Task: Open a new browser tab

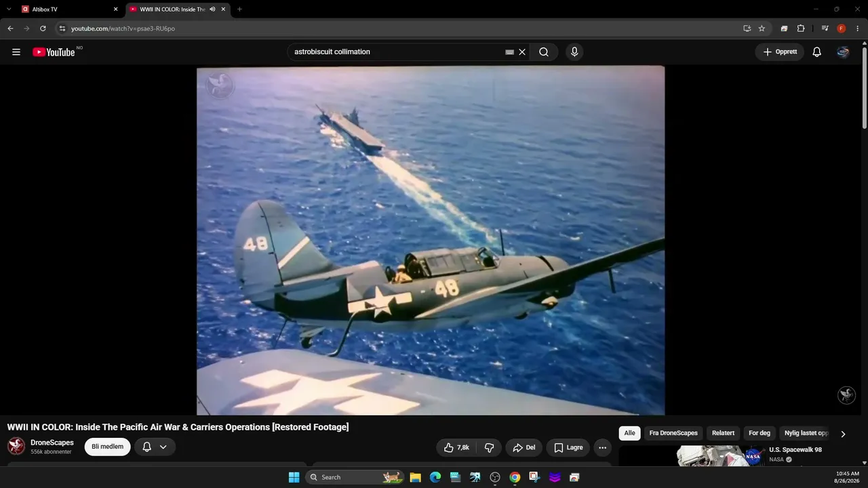Action: 239,9
